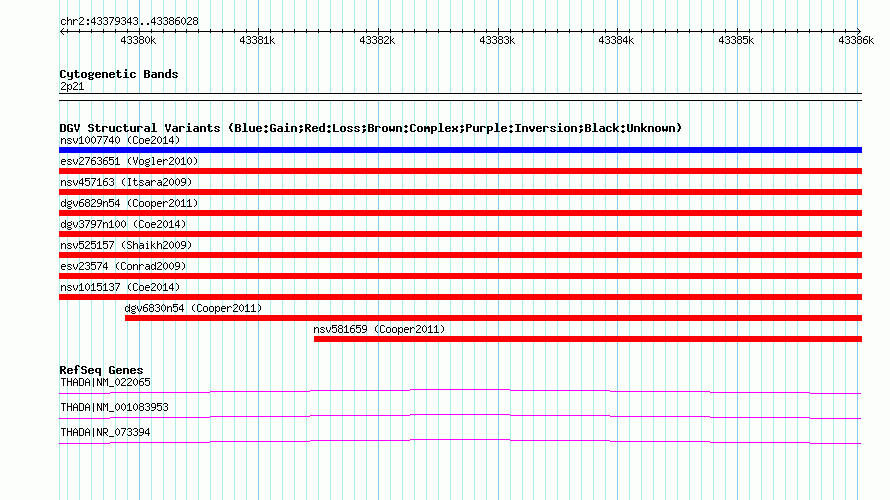Image resolution: width=890 pixels, height=500 pixels.
Task: Open variant label esv2763651 (Vogler2010)
Action: coord(129,161)
